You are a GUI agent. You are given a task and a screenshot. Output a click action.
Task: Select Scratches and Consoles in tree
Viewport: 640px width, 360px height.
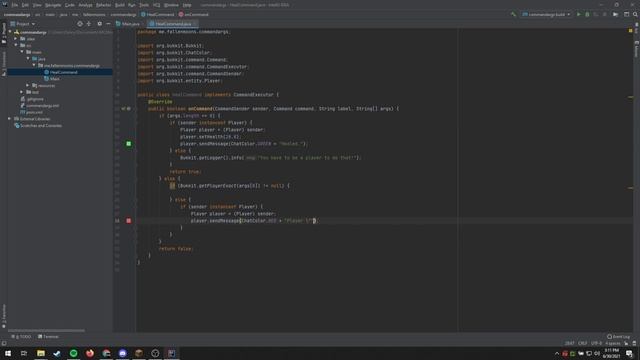coord(38,125)
